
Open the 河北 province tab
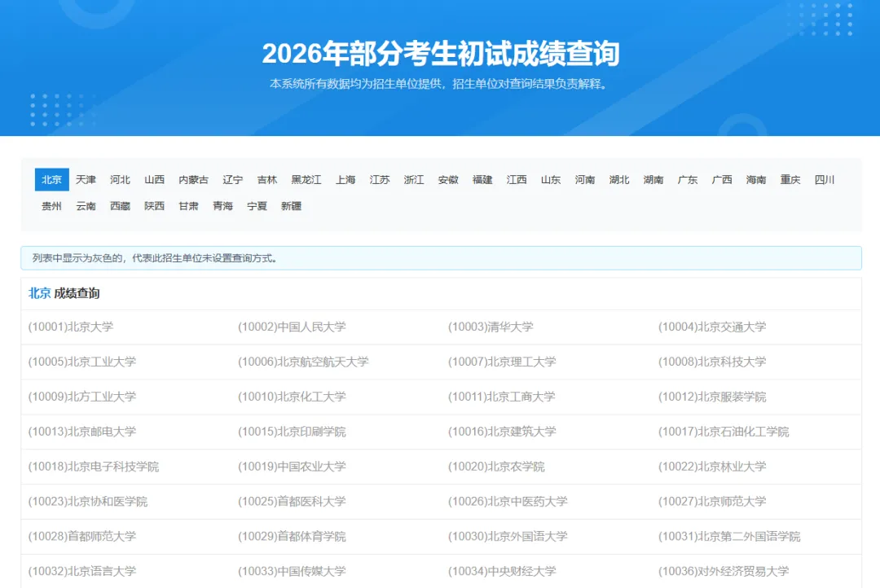point(120,179)
